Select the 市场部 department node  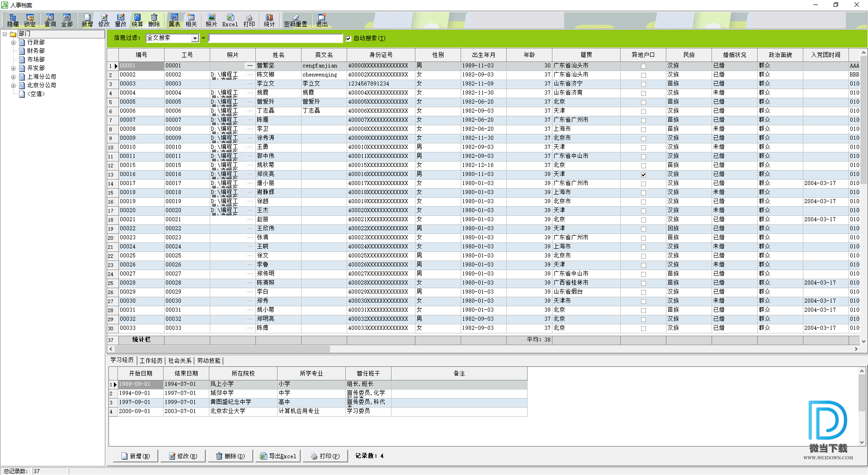tap(36, 59)
